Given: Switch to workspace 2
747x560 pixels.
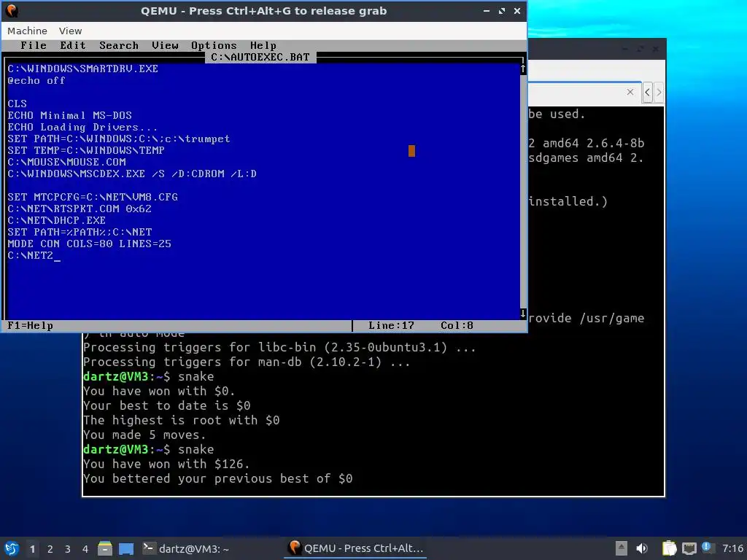Looking at the screenshot, I should click(50, 549).
